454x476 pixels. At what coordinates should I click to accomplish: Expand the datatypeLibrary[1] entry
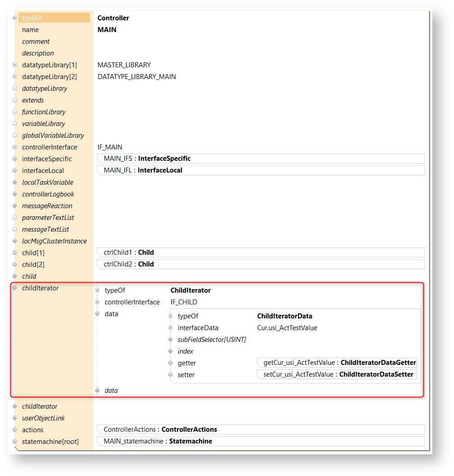(x=15, y=65)
